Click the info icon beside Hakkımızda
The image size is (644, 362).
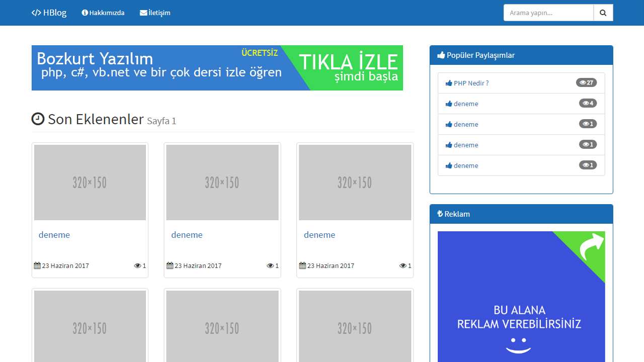[x=85, y=13]
